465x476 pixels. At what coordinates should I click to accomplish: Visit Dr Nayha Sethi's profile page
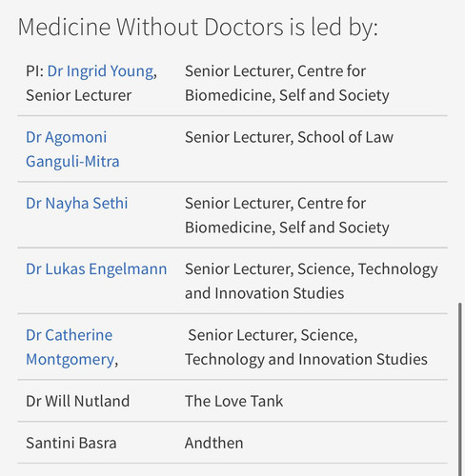(x=77, y=203)
